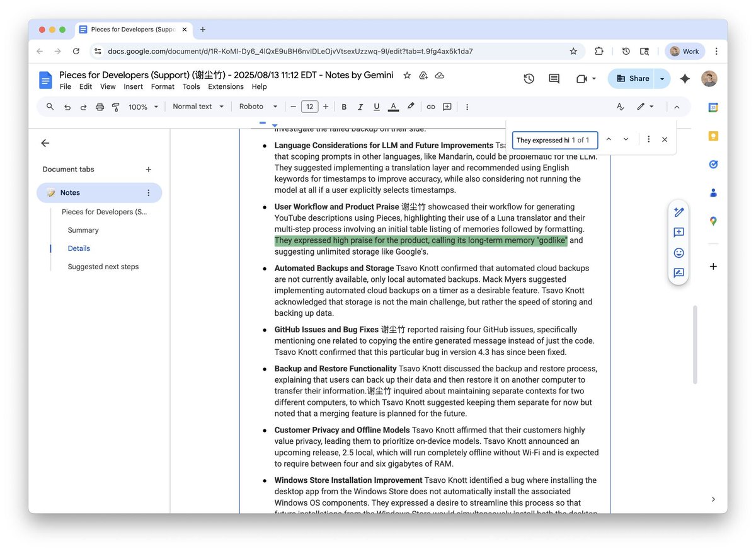Click the find in document field
The image size is (756, 551).
(x=554, y=140)
